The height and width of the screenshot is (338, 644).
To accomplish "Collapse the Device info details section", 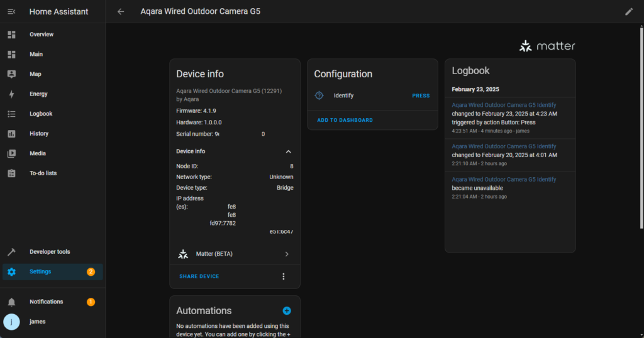I will (x=288, y=151).
